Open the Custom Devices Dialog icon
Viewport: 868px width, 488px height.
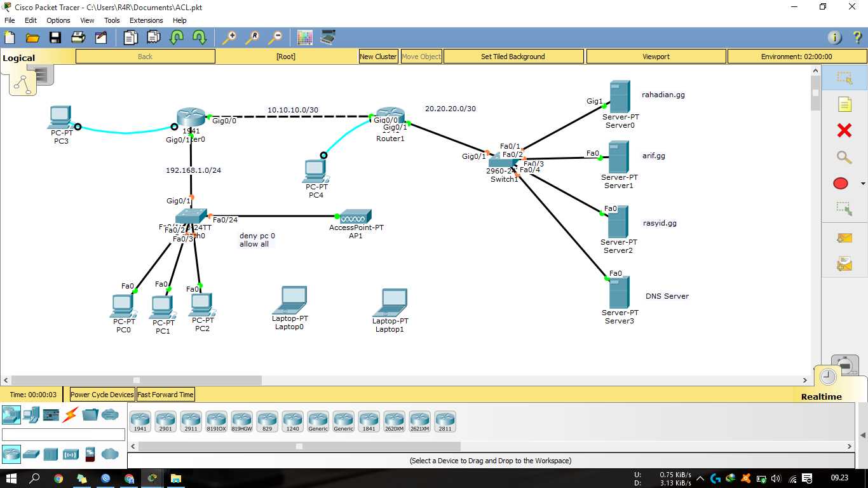coord(328,37)
